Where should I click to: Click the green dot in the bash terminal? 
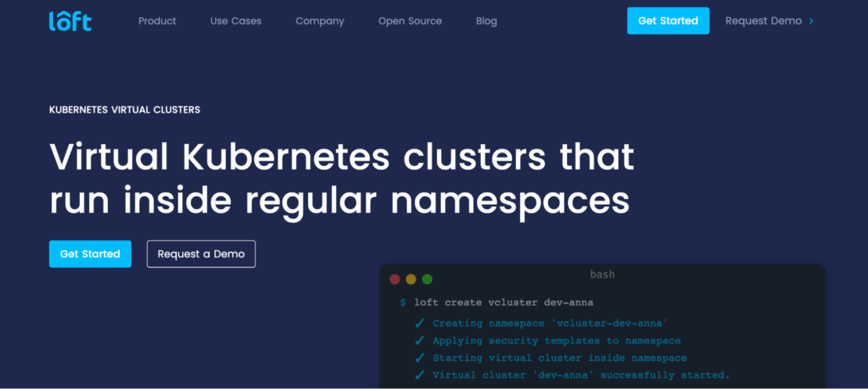pyautogui.click(x=427, y=279)
